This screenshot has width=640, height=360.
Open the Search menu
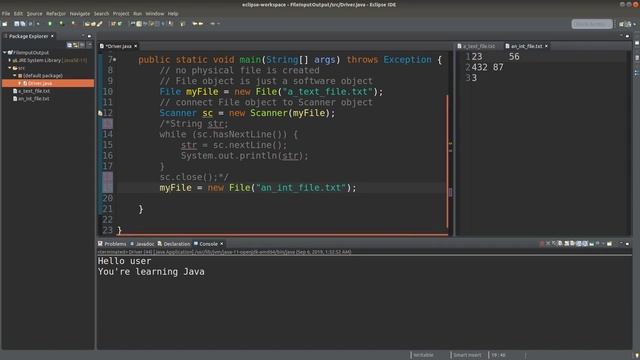101,13
